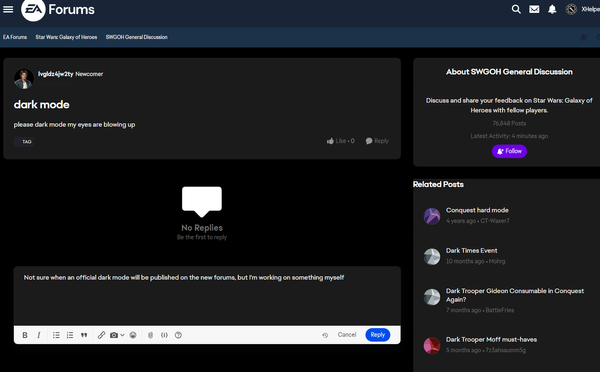Viewport: 600px width, 372px height.
Task: Click the BattleFries author name
Action: (x=500, y=310)
